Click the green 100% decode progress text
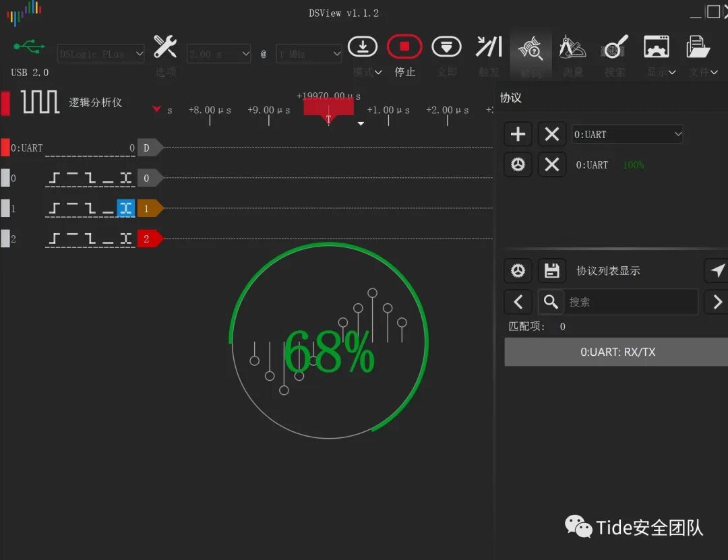 [x=633, y=165]
